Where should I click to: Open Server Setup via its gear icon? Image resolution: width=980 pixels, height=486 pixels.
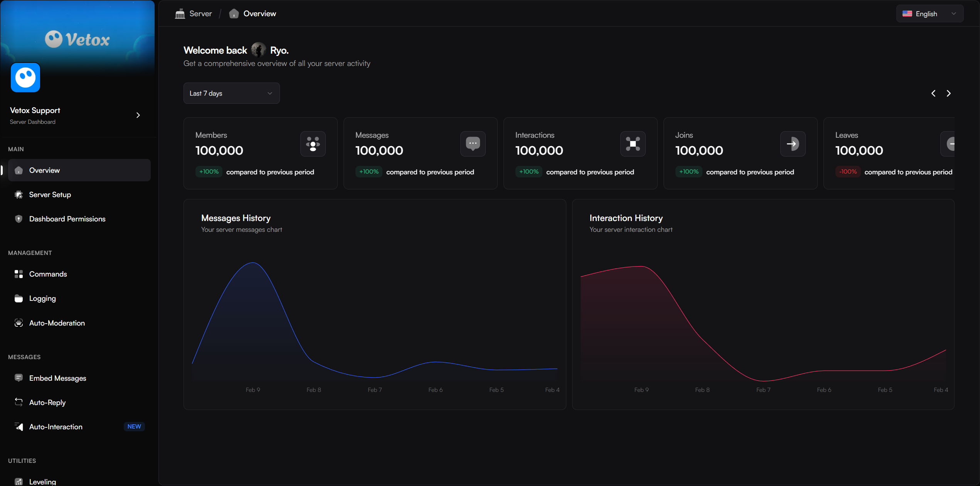click(19, 194)
